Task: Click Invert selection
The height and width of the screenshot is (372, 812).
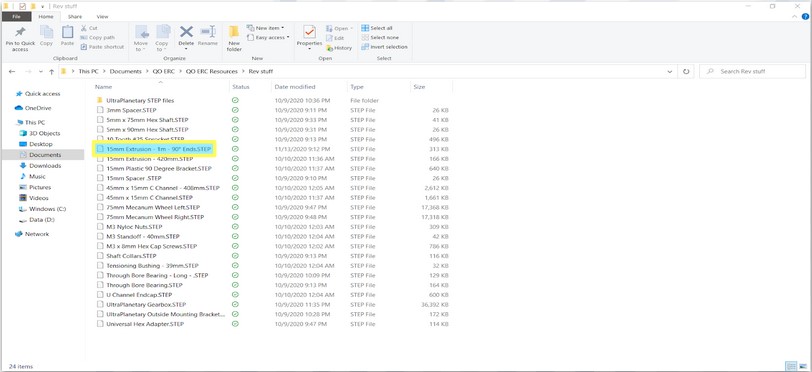Action: [384, 47]
